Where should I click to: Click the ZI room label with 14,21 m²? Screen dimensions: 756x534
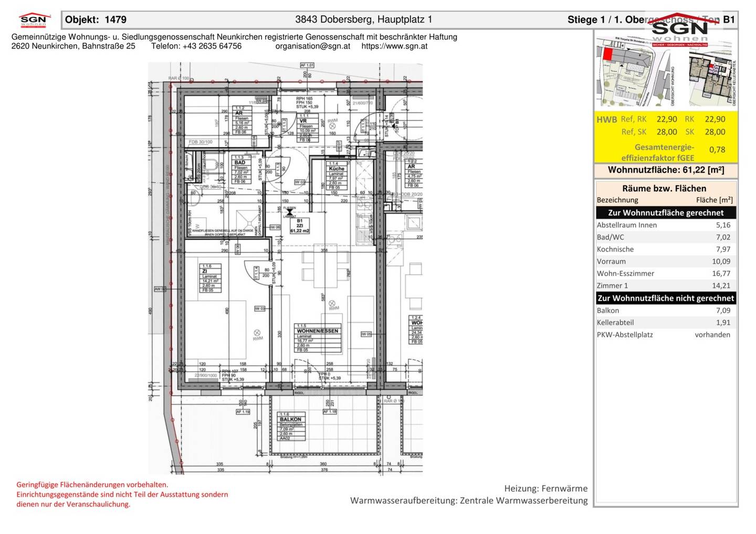coord(210,279)
